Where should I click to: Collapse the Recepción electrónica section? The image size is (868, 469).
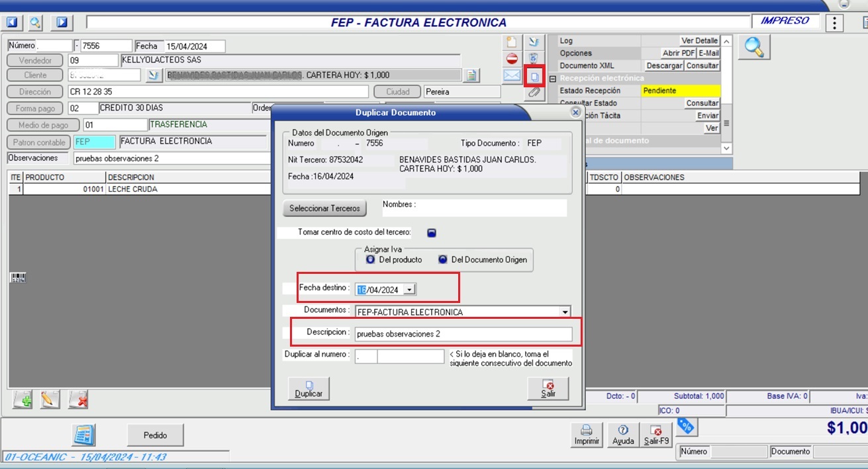(x=552, y=79)
